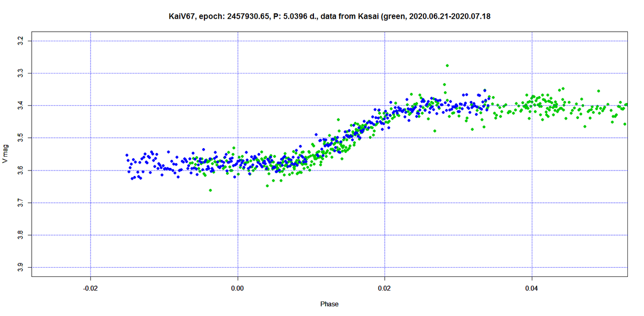Click the y-axis tick label 3.5

(20, 138)
